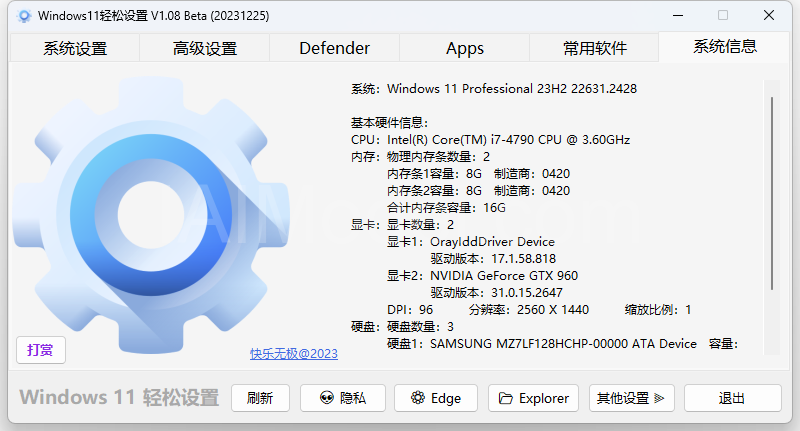
Task: Click the 打赏 donate button
Action: (x=41, y=350)
